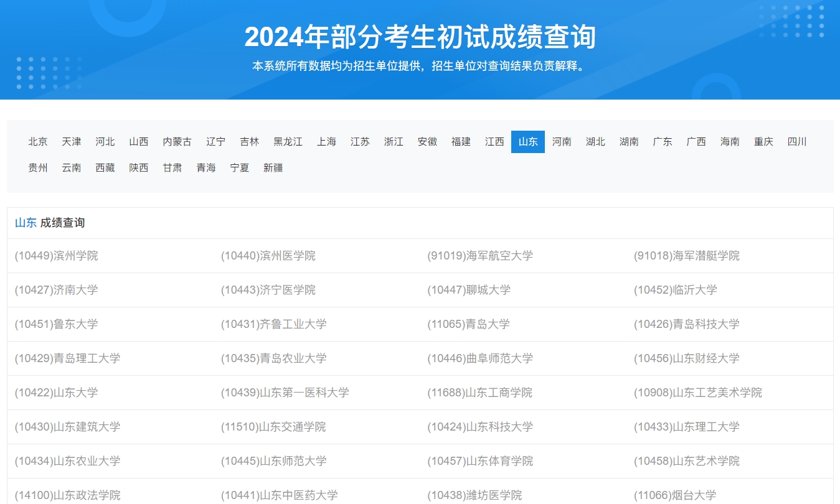The height and width of the screenshot is (504, 840).
Task: Select (10422)山东大学 link
Action: [57, 393]
